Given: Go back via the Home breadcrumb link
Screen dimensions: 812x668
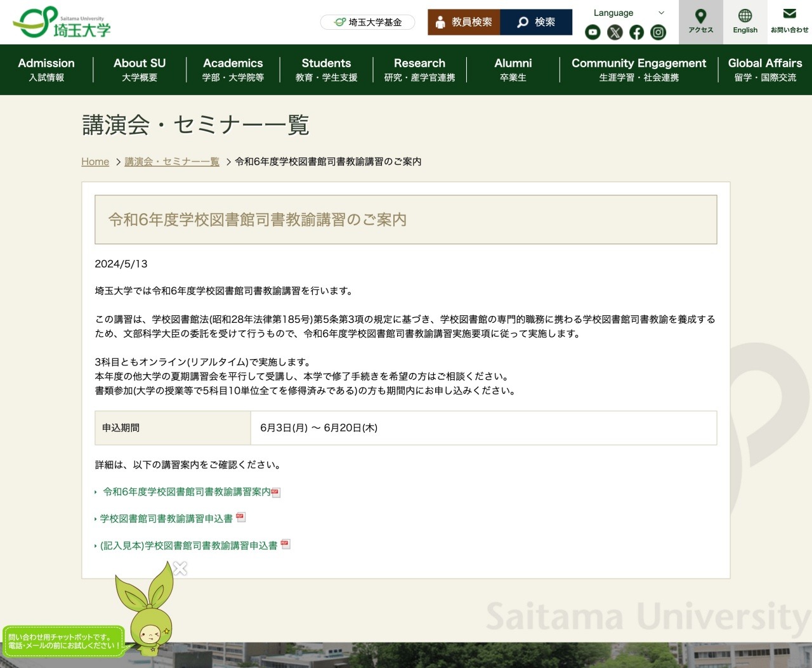Looking at the screenshot, I should pyautogui.click(x=95, y=162).
